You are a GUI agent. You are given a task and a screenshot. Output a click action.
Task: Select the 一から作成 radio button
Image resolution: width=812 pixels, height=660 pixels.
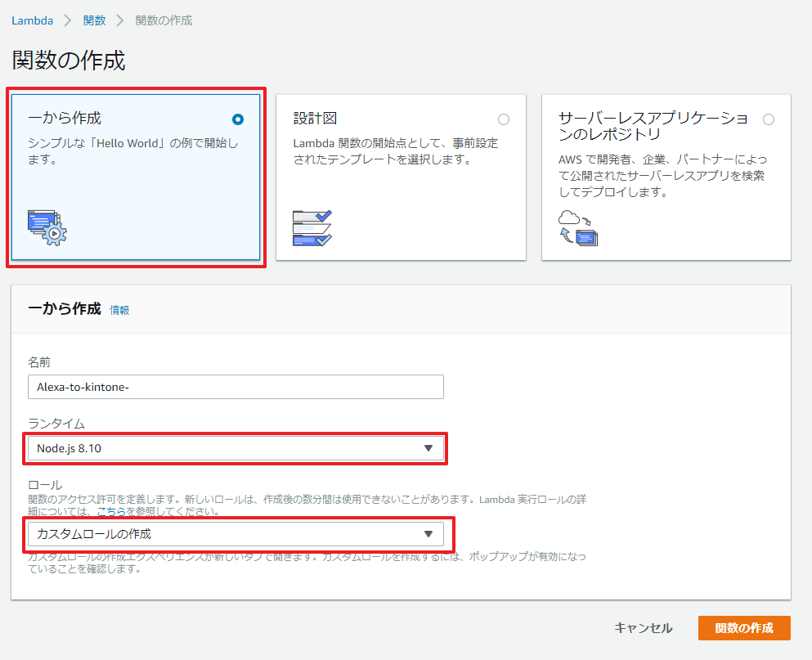(238, 119)
